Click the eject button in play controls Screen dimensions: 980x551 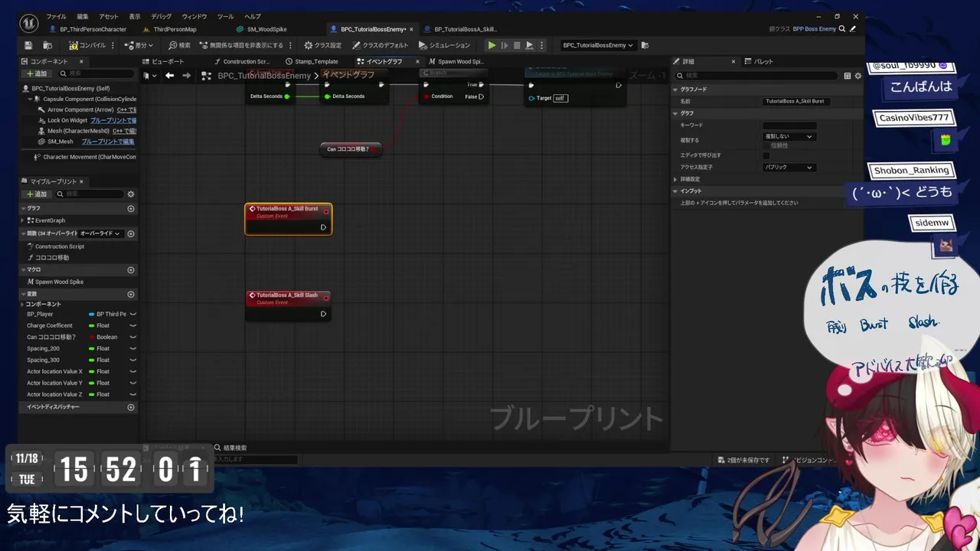point(529,45)
